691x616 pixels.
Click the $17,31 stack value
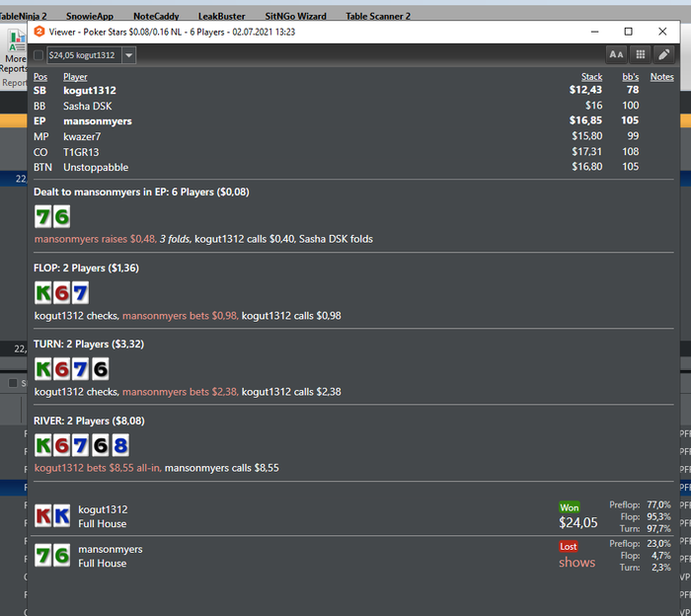(x=587, y=152)
